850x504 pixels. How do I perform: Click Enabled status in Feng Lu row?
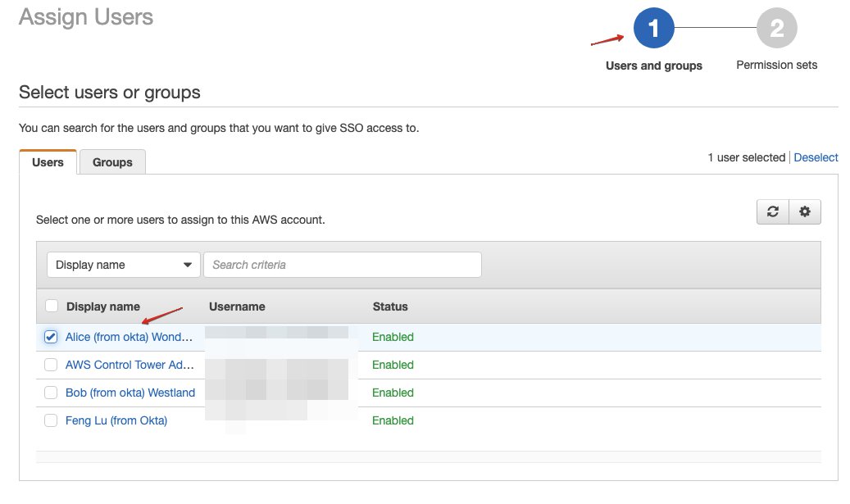coord(393,420)
